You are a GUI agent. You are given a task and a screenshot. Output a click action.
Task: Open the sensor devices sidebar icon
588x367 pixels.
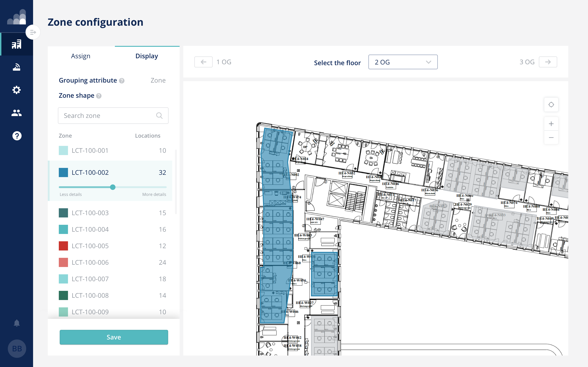(17, 67)
